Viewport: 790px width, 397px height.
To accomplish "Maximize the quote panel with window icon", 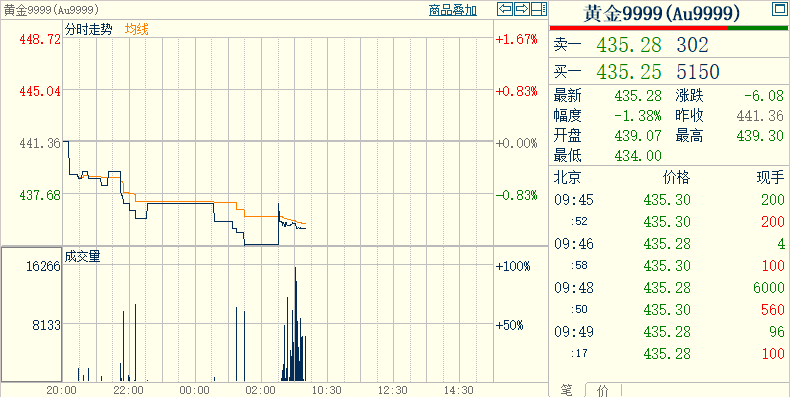I will point(779,8).
